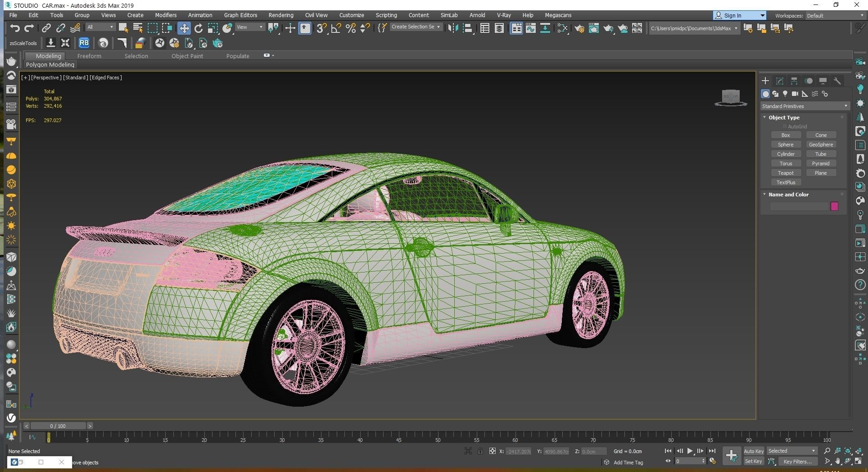Open the Selected key mode dropdown

coord(792,451)
